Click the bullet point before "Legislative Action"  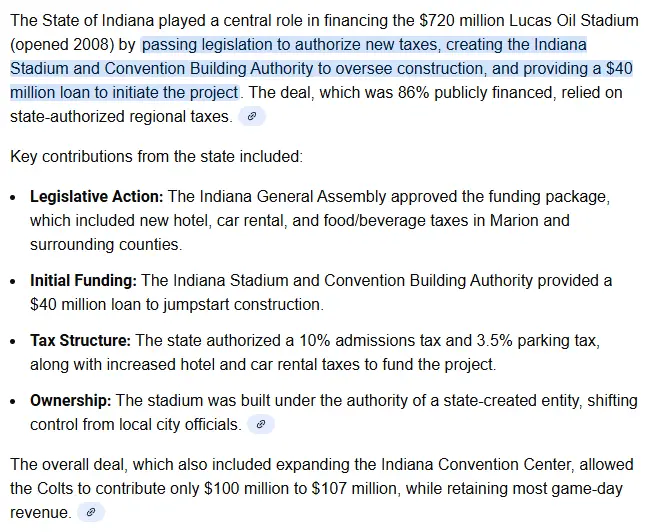point(13,197)
